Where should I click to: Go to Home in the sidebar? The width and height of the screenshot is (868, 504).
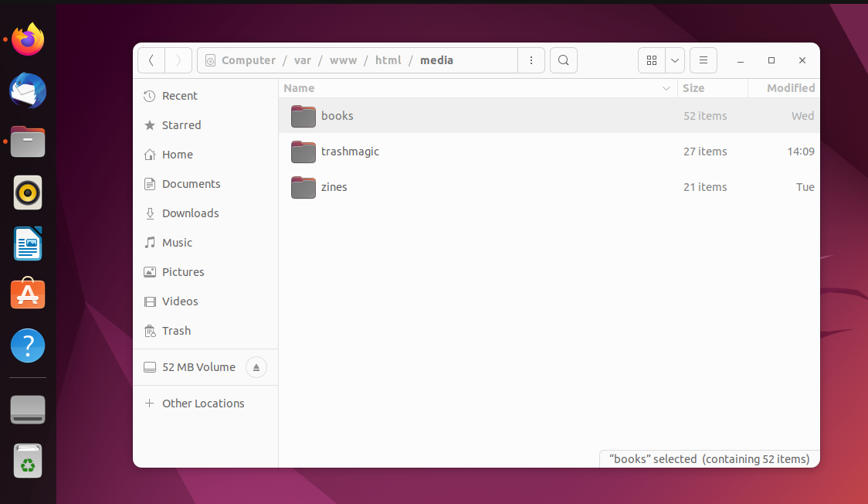click(205, 155)
